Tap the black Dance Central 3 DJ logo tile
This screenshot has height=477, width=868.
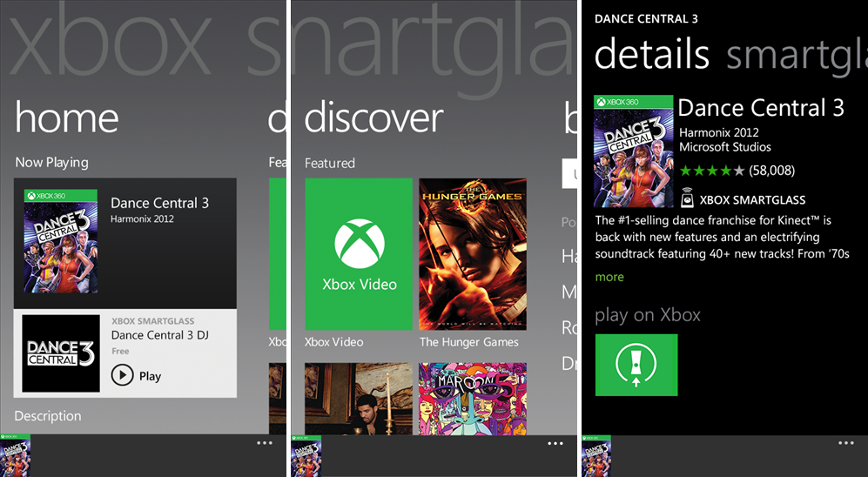[x=61, y=353]
